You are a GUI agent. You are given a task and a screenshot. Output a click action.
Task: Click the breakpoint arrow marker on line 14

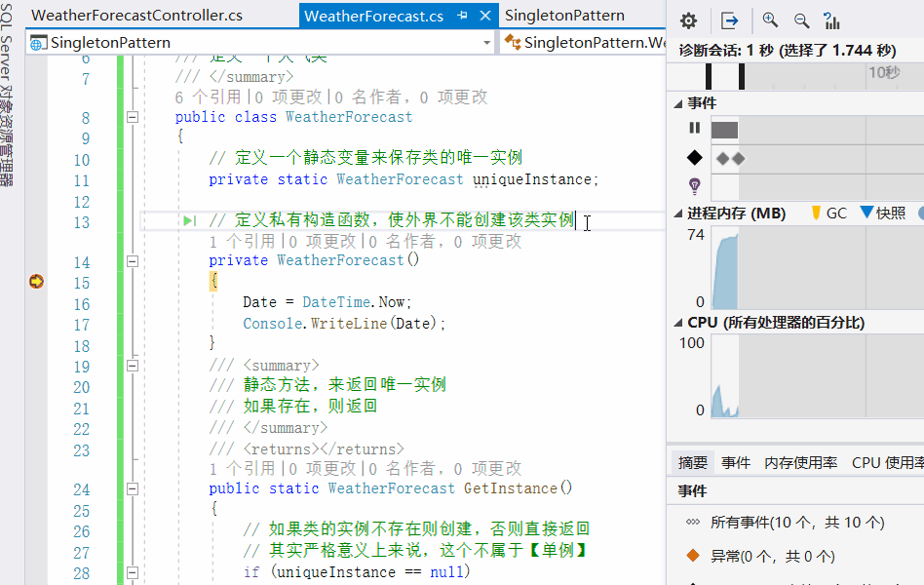(36, 281)
